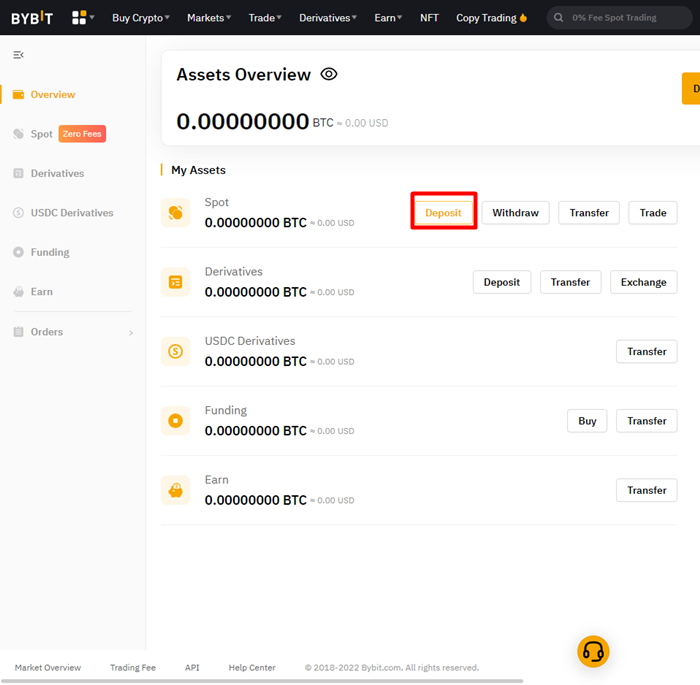
Task: Go to Overview in the sidebar
Action: pos(53,95)
